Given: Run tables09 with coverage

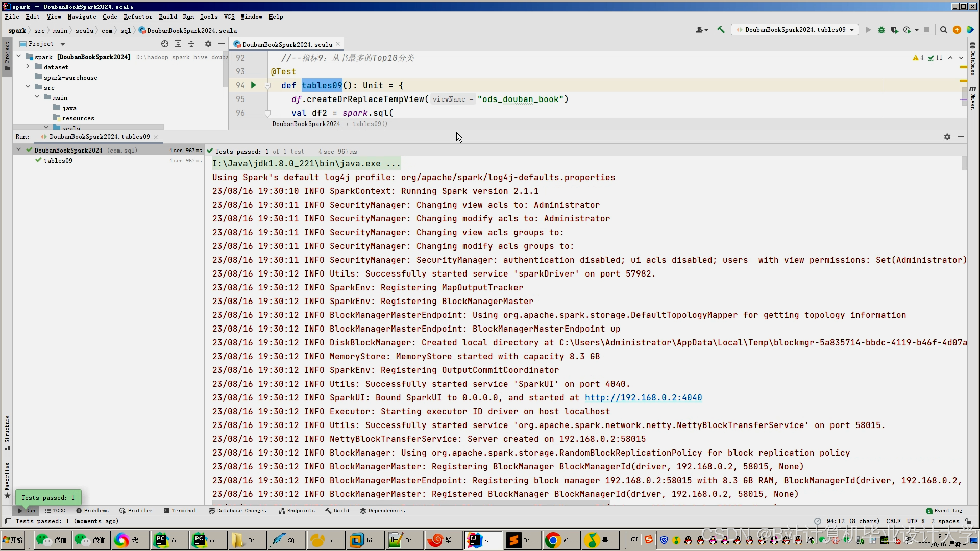Looking at the screenshot, I should pos(895,30).
